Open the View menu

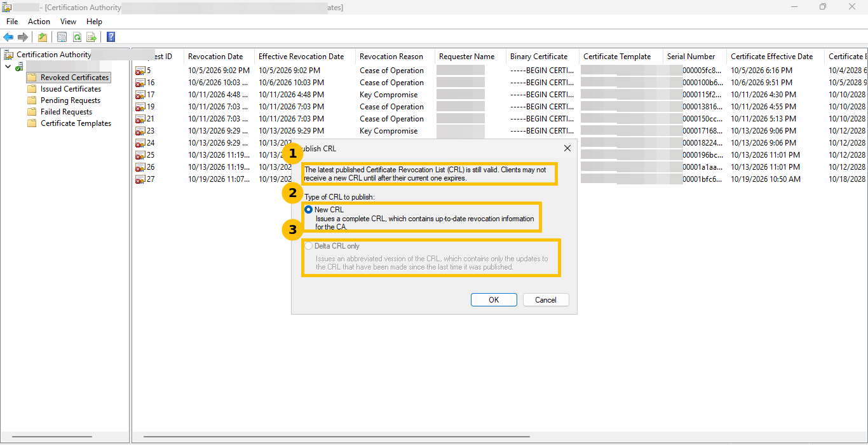[x=68, y=22]
